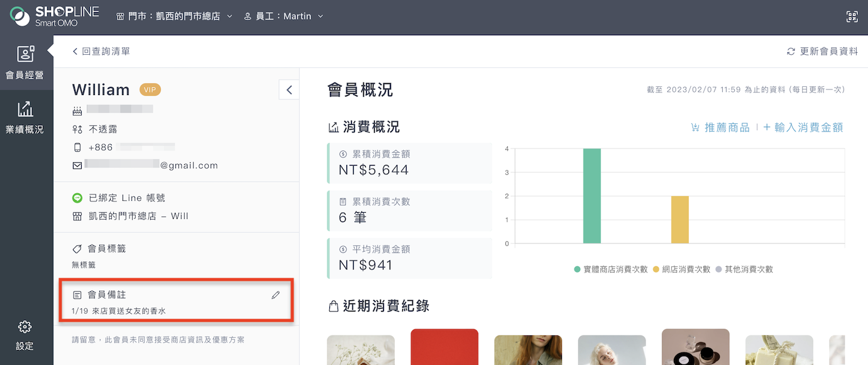Click the store icon beside 凱西的門市總店 – Will

pyautogui.click(x=77, y=216)
